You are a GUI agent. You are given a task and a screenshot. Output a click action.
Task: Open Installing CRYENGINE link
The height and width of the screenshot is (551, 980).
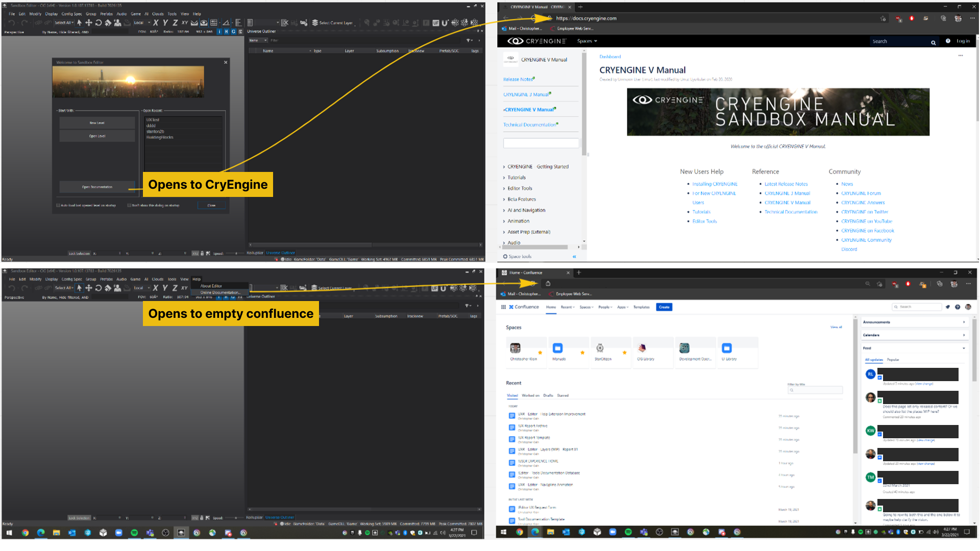[x=715, y=184]
